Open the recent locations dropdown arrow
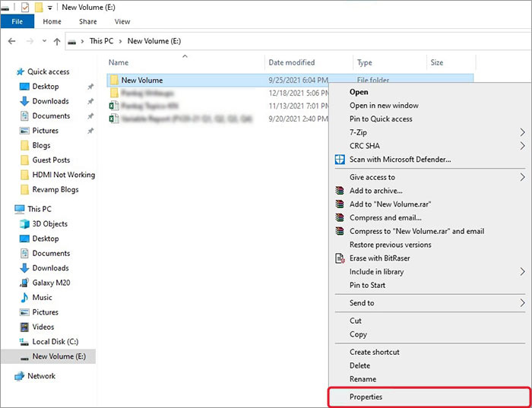The height and width of the screenshot is (408, 532). (44, 41)
